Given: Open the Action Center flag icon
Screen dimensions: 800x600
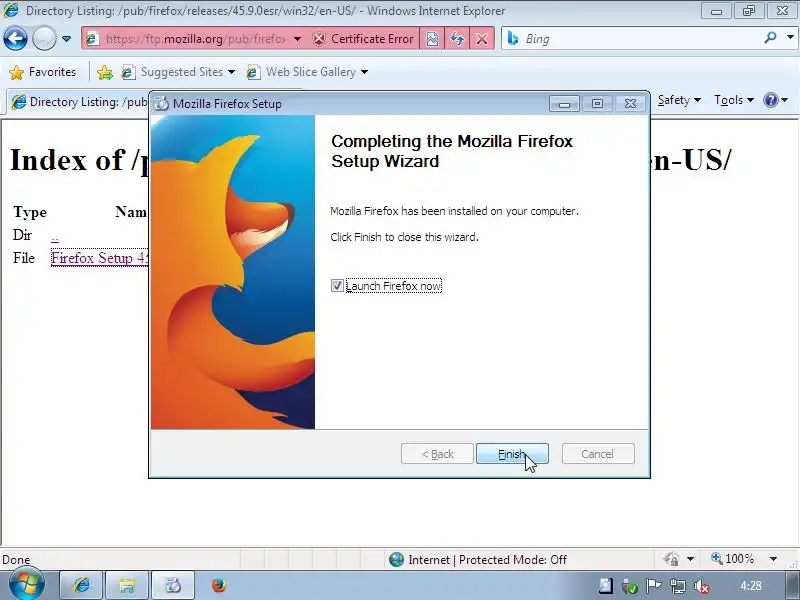Looking at the screenshot, I should (654, 586).
